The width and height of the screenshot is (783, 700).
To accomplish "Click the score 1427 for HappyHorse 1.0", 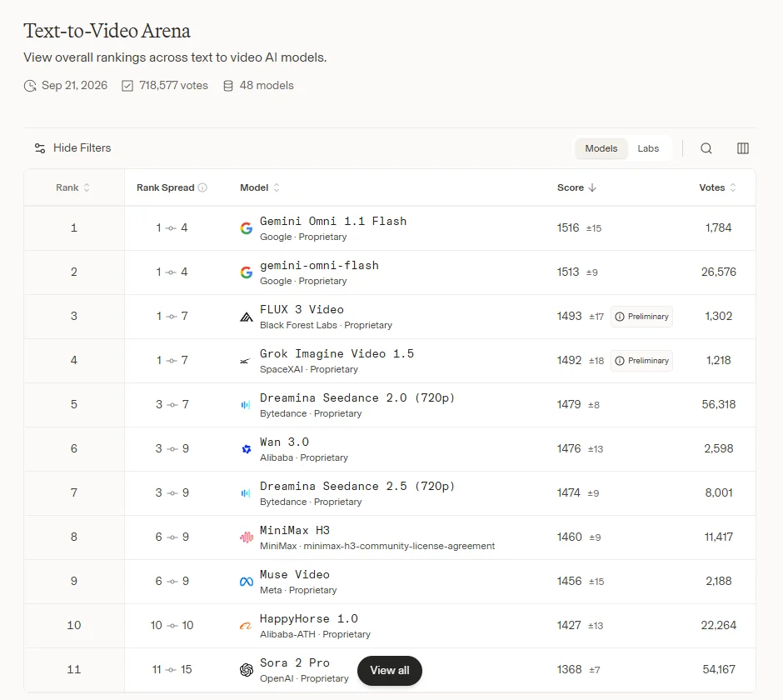I will [569, 625].
